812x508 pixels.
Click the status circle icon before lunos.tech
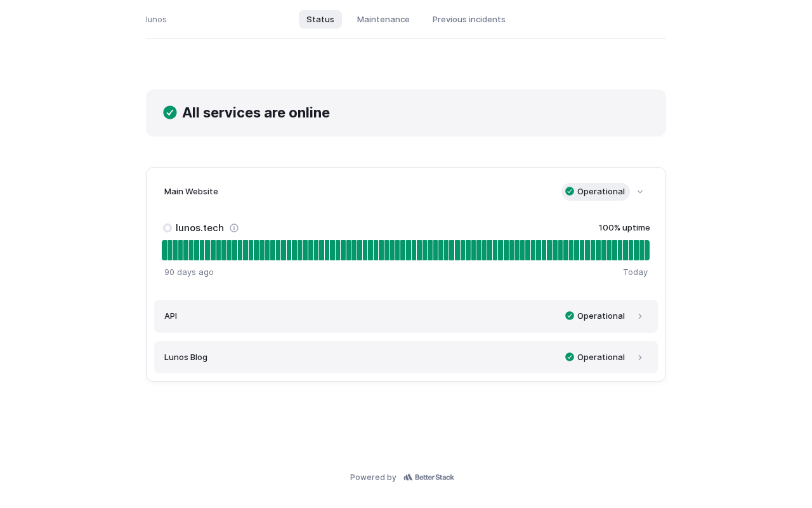pos(167,228)
